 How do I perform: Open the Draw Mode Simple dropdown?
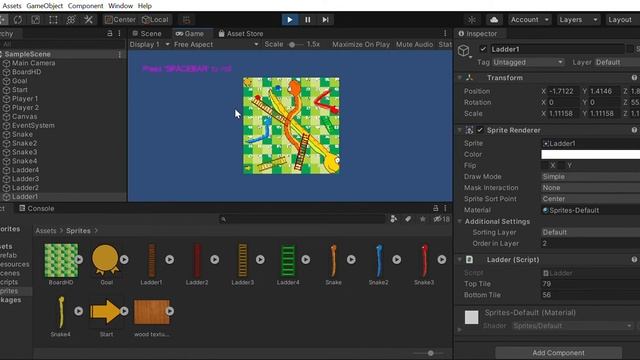(590, 176)
